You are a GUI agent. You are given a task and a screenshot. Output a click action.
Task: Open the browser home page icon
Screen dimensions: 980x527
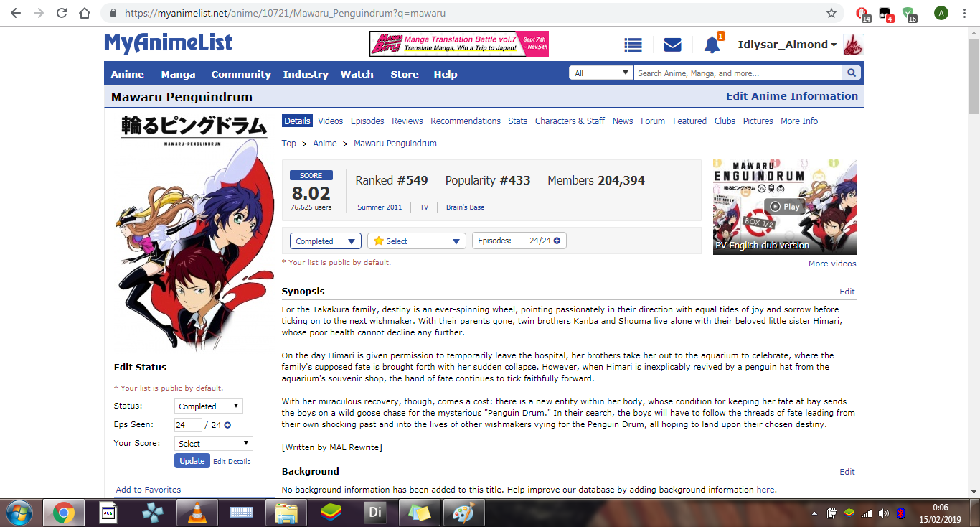pyautogui.click(x=85, y=13)
